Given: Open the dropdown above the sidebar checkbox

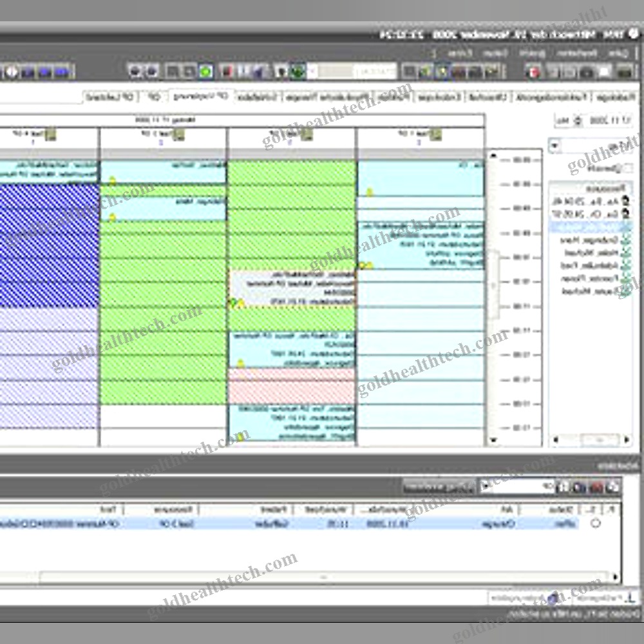Looking at the screenshot, I should 555,146.
